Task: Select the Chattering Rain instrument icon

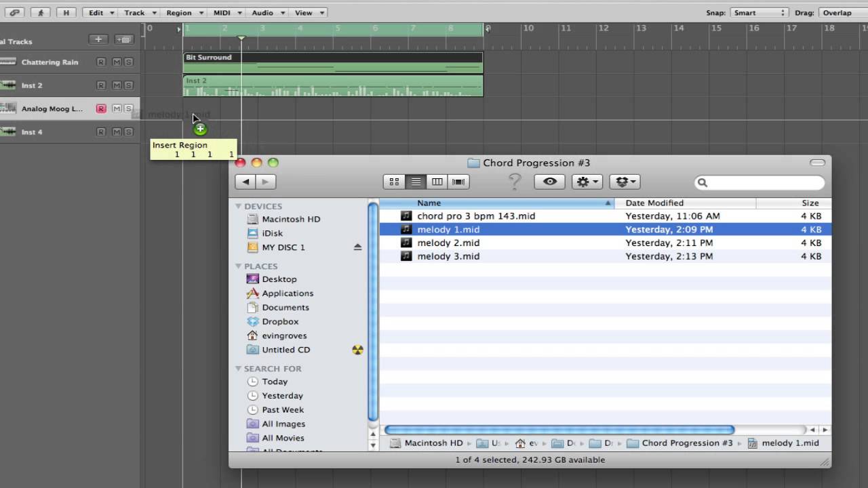Action: click(8, 62)
